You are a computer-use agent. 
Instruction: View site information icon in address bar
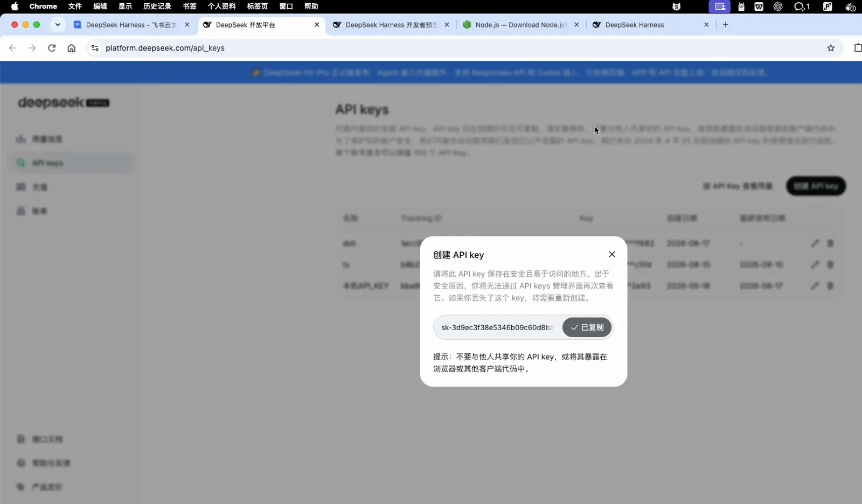(x=95, y=48)
